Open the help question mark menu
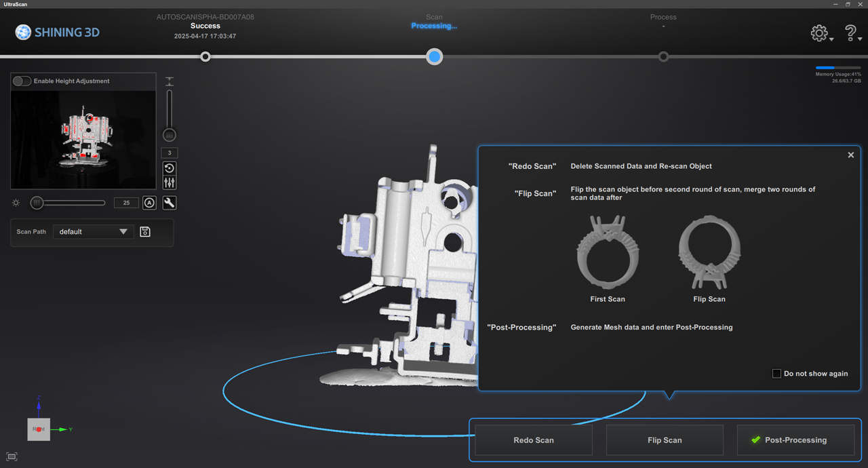Viewport: 868px width, 468px height. pos(851,33)
